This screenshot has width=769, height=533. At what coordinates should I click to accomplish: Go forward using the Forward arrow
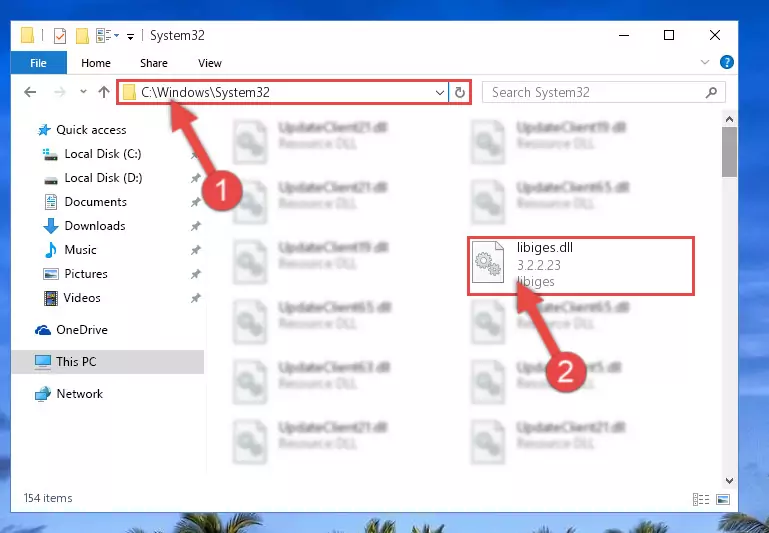pyautogui.click(x=60, y=92)
